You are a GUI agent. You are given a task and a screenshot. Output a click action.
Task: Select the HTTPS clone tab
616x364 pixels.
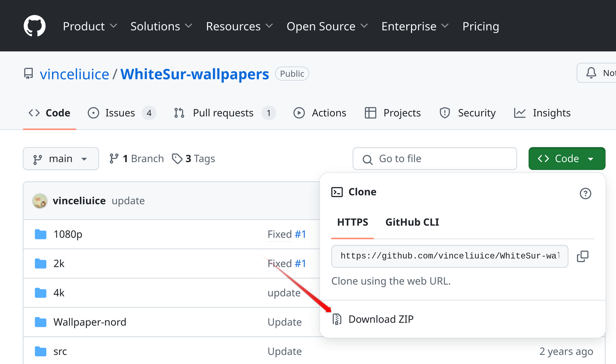click(352, 222)
